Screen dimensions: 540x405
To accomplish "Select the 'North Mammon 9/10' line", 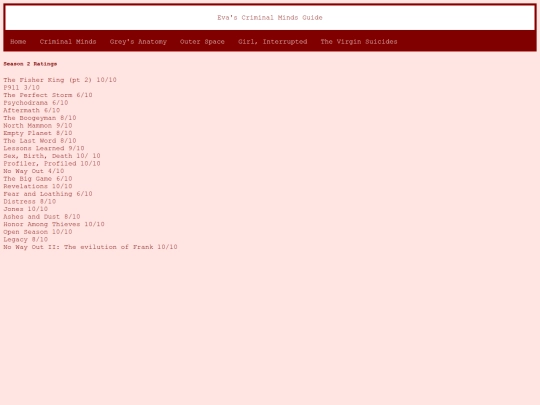I will point(38,125).
